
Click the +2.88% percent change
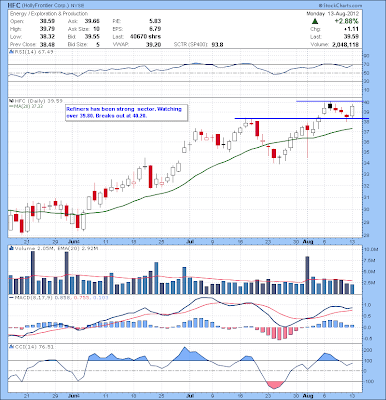pyautogui.click(x=347, y=21)
